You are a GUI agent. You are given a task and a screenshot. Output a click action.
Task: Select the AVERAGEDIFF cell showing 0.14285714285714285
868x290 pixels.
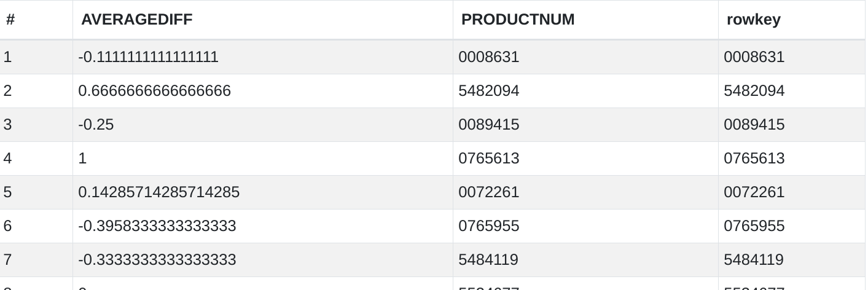158,192
